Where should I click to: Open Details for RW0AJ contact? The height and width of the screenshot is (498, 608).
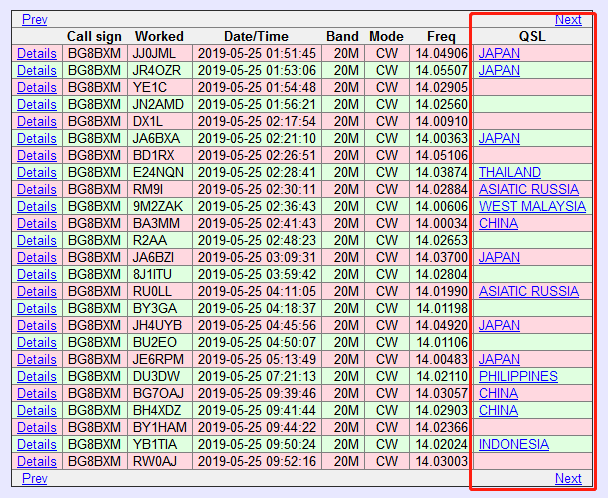tap(37, 462)
